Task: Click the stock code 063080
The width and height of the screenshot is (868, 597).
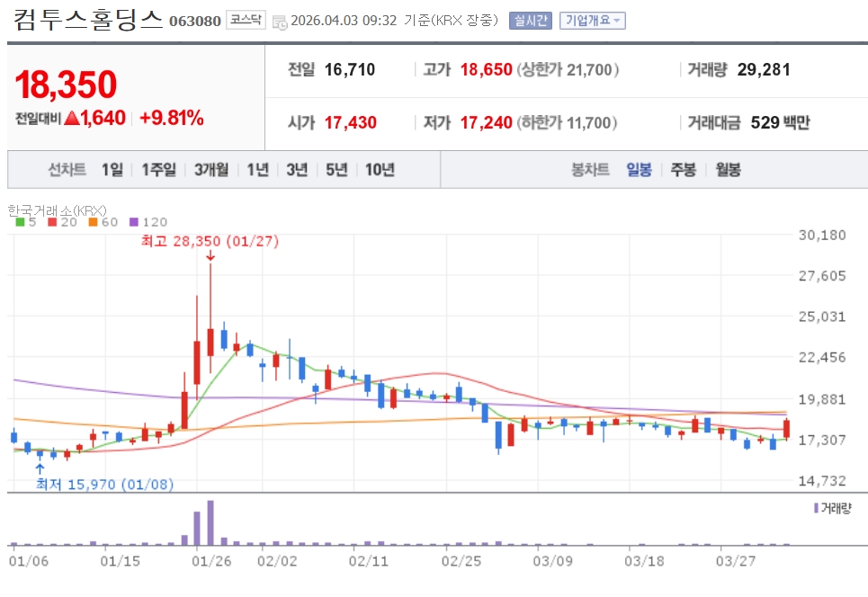Action: click(x=195, y=22)
